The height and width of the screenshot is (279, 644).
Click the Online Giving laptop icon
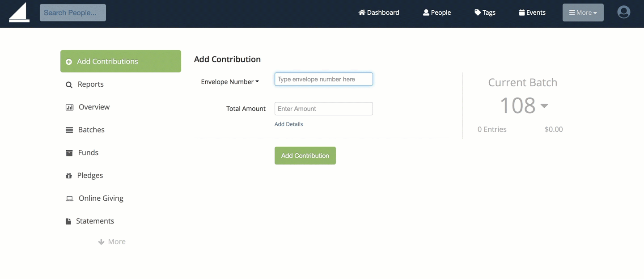point(69,199)
